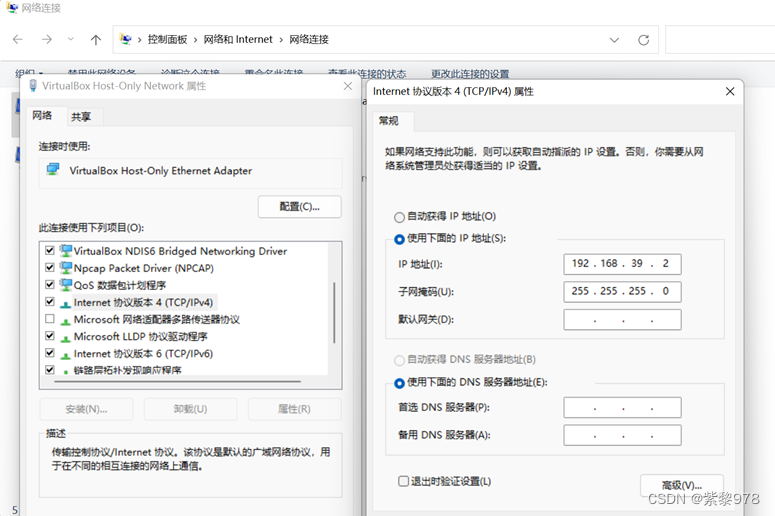
Task: Expand the address bar history dropdown
Action: pyautogui.click(x=614, y=40)
